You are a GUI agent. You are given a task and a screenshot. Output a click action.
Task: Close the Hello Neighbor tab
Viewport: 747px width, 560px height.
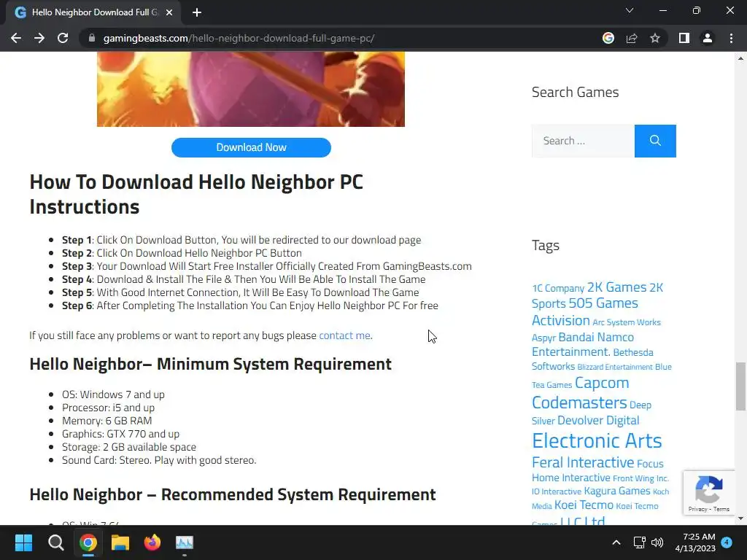[x=169, y=12]
